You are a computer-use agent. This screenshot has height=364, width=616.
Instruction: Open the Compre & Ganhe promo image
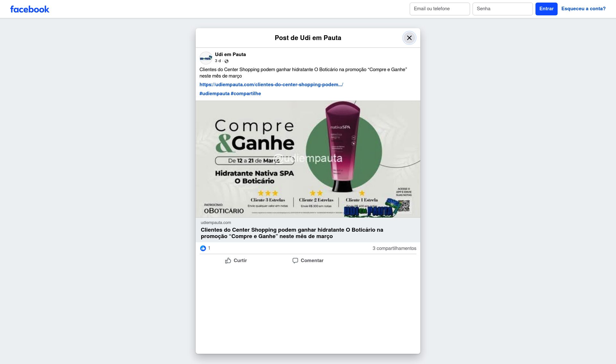coord(308,159)
